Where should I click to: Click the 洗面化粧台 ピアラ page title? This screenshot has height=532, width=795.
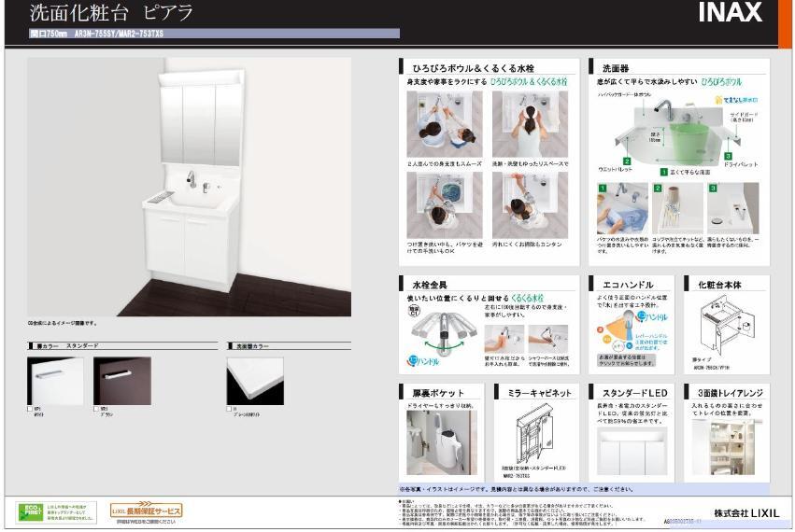coord(111,13)
